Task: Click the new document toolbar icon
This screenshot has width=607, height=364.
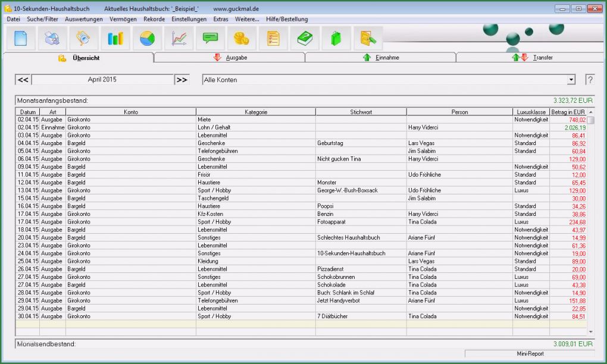Action: pyautogui.click(x=21, y=39)
